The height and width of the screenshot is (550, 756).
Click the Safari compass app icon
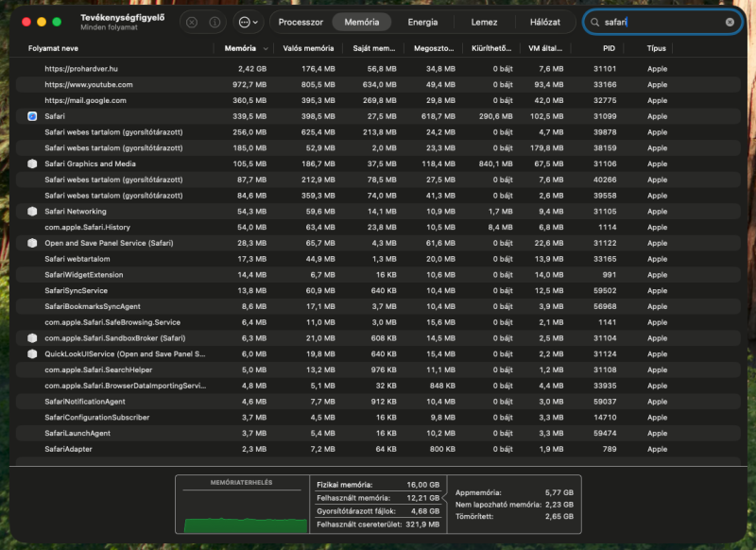[32, 116]
